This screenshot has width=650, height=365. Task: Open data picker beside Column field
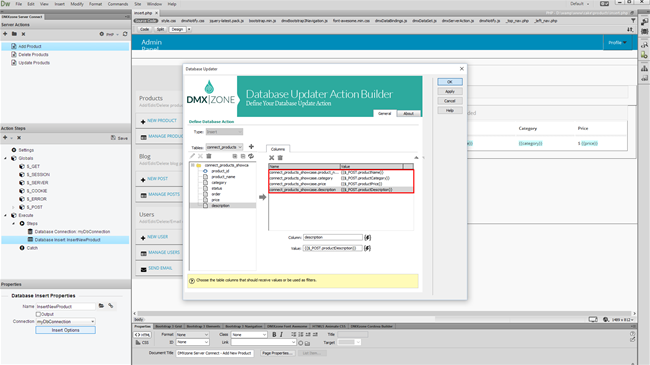367,237
